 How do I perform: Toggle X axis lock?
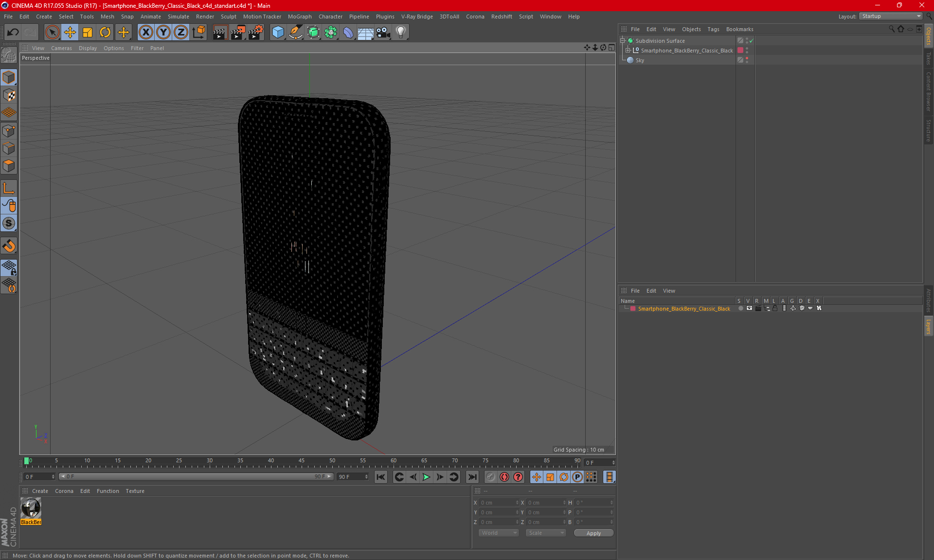(145, 32)
